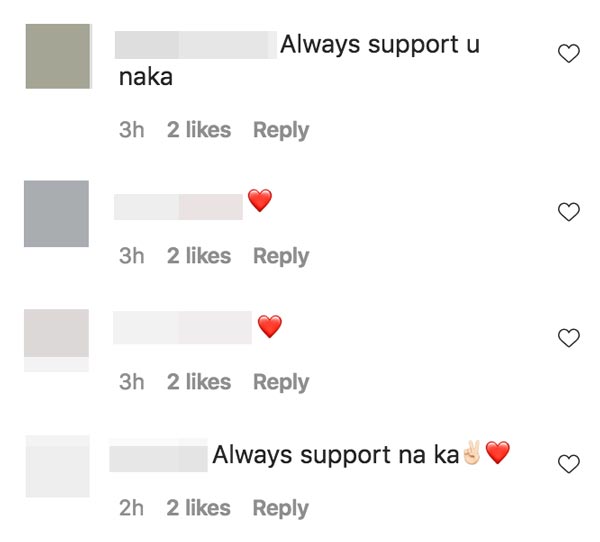600x542 pixels.
Task: Open the second commenter's gray avatar
Action: point(56,213)
